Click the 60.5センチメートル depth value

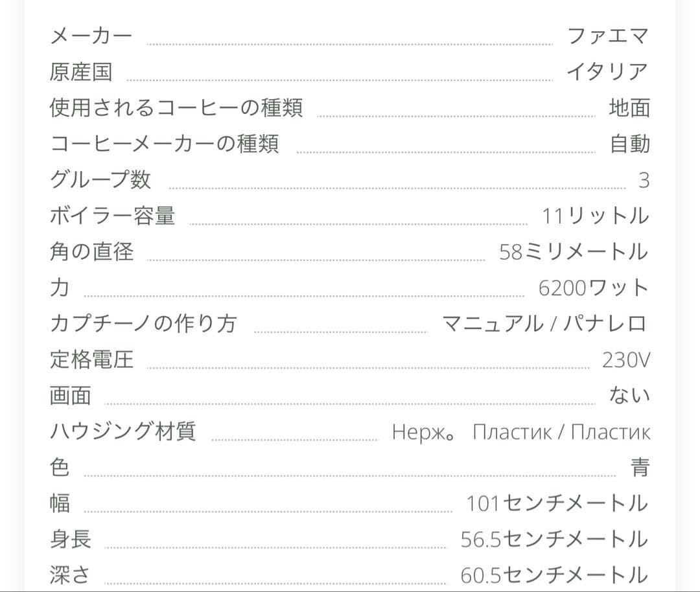point(554,575)
